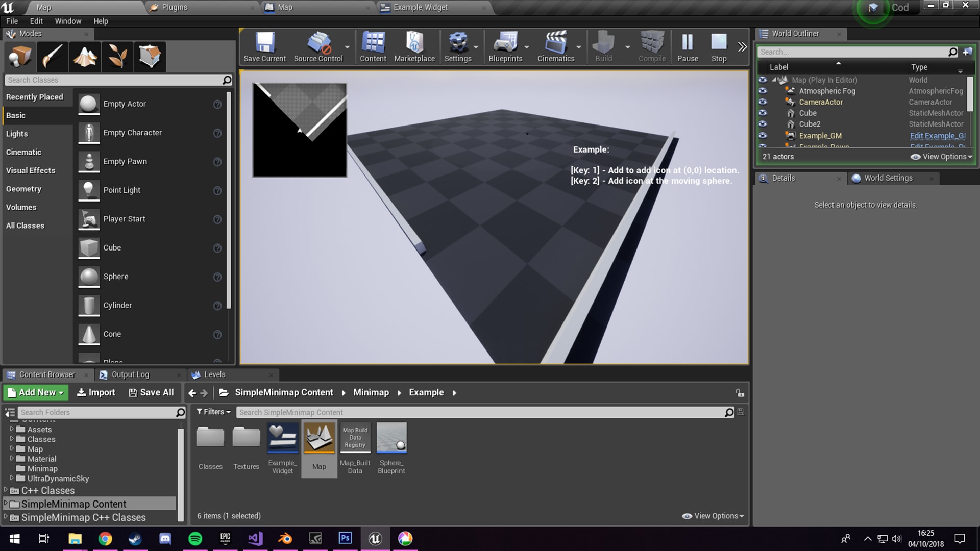Open Content Browser View Options dropdown
The width and height of the screenshot is (980, 551).
(713, 516)
